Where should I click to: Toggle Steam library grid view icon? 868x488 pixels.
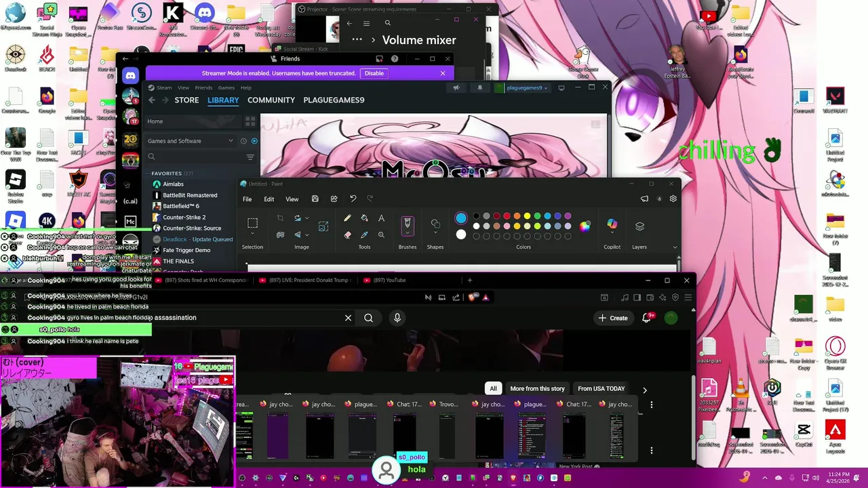pyautogui.click(x=250, y=121)
